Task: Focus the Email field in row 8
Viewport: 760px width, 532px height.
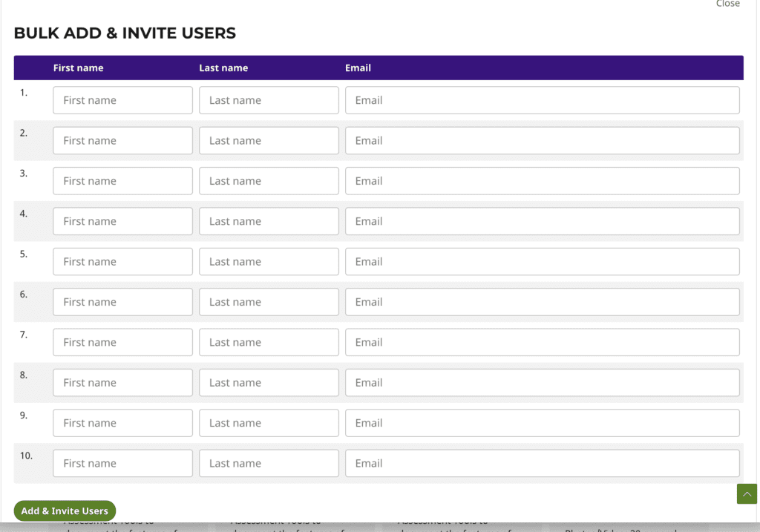Action: pos(542,383)
